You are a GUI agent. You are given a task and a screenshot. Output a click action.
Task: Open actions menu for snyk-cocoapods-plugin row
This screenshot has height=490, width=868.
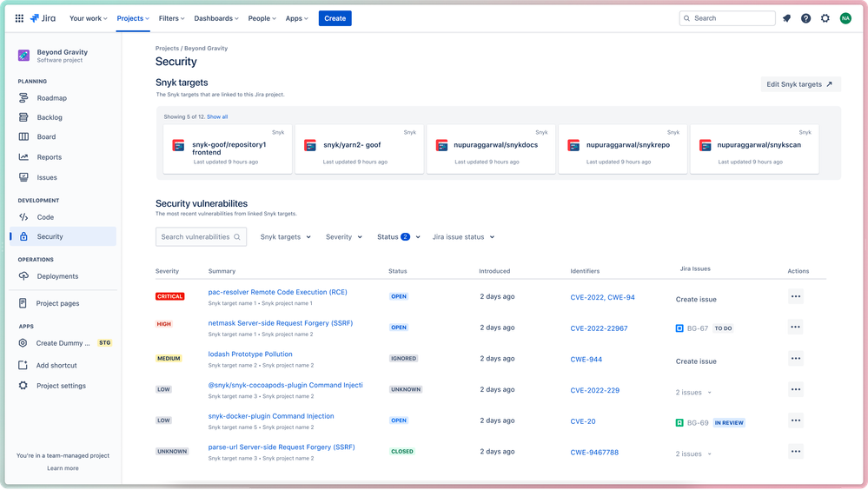796,390
